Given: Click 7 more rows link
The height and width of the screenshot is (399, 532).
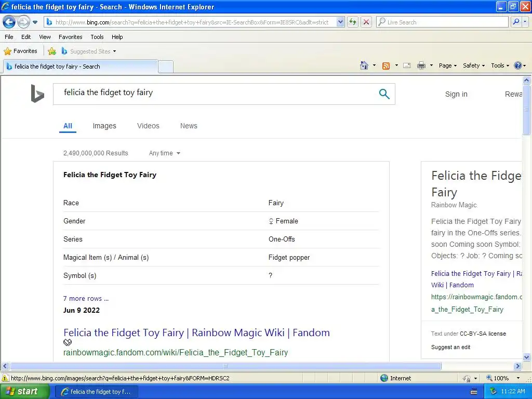Looking at the screenshot, I should point(86,299).
